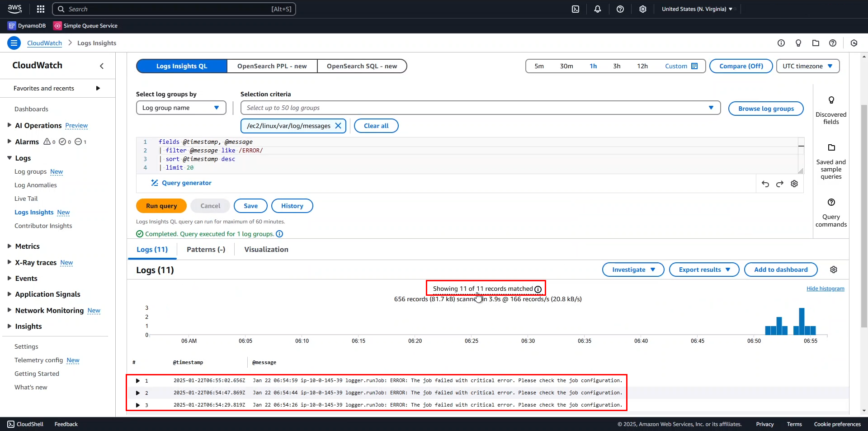Open query editor settings gear
The width and height of the screenshot is (868, 431).
pos(794,184)
